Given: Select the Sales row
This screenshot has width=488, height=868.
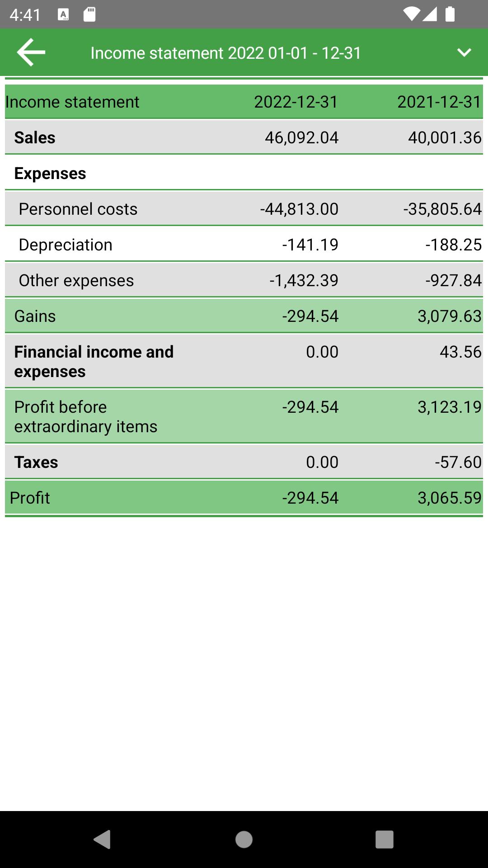Looking at the screenshot, I should (244, 137).
